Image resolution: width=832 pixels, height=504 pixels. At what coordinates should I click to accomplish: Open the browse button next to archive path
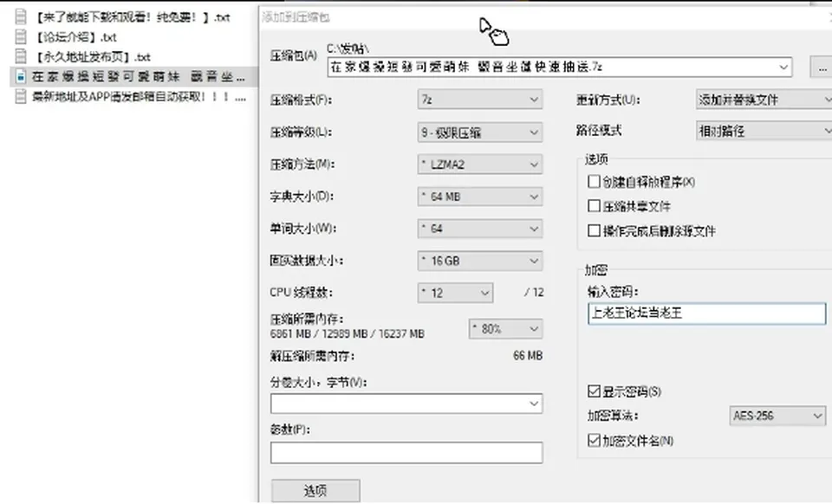(821, 68)
